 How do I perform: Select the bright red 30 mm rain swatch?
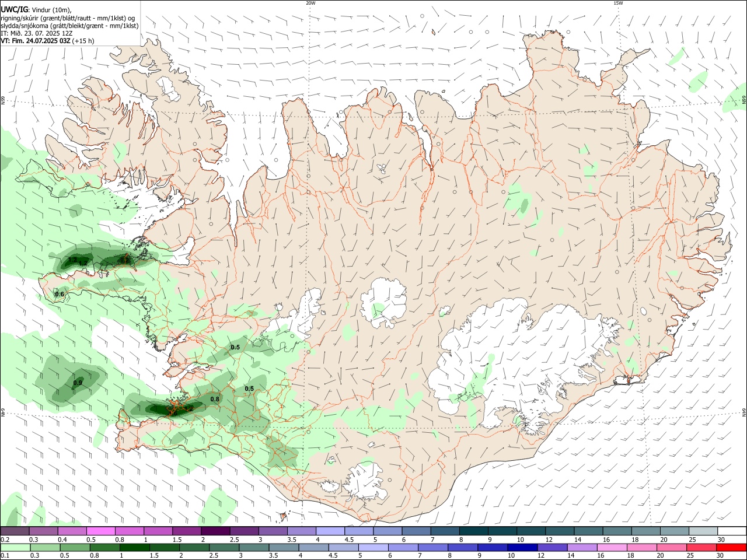coord(731,547)
